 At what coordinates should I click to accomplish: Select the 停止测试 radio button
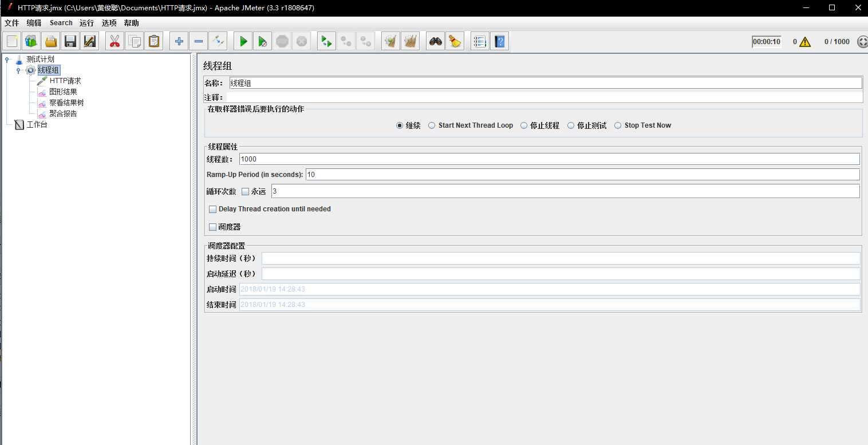click(571, 125)
